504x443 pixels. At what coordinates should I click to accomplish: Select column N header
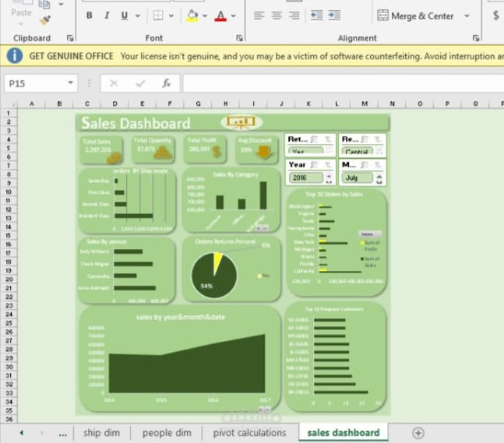[392, 104]
